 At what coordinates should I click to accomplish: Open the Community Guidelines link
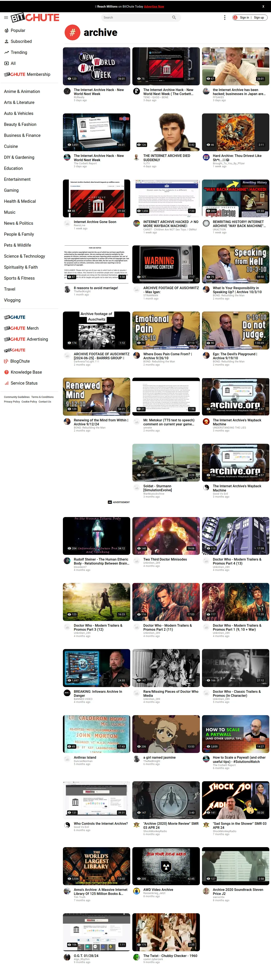pos(17,397)
